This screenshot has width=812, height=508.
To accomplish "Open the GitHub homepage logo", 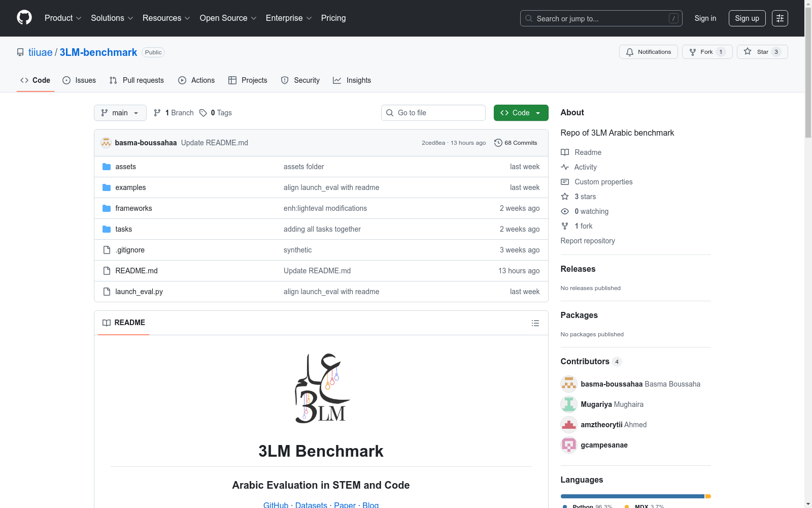I will [x=24, y=18].
